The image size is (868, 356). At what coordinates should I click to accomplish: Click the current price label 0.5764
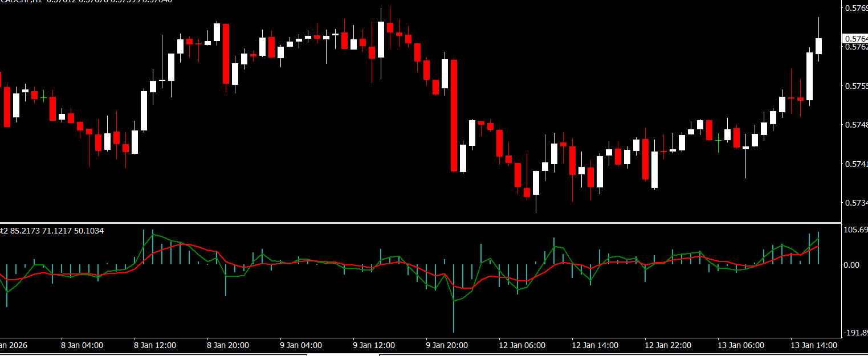(x=854, y=39)
